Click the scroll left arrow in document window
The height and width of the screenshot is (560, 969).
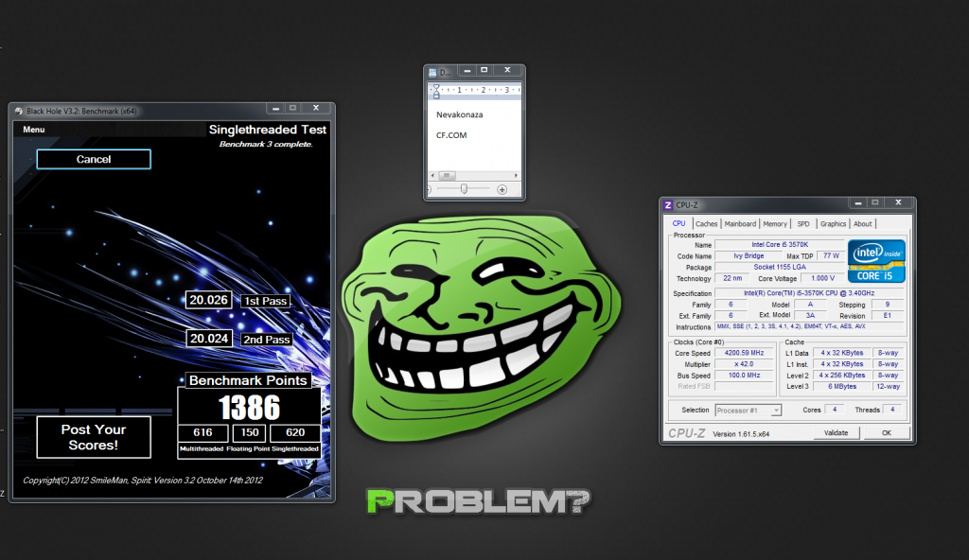point(432,176)
